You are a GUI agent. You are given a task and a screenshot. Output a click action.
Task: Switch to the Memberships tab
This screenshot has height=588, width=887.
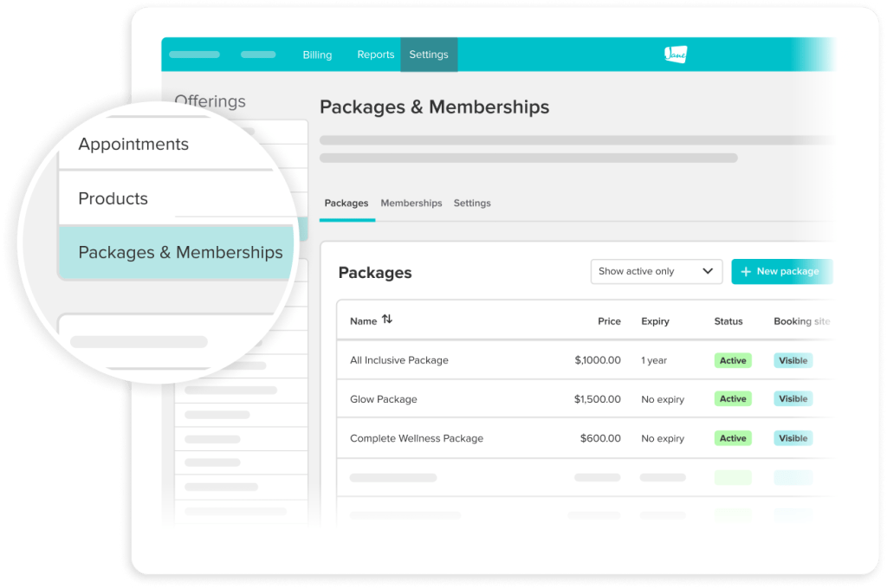tap(411, 203)
